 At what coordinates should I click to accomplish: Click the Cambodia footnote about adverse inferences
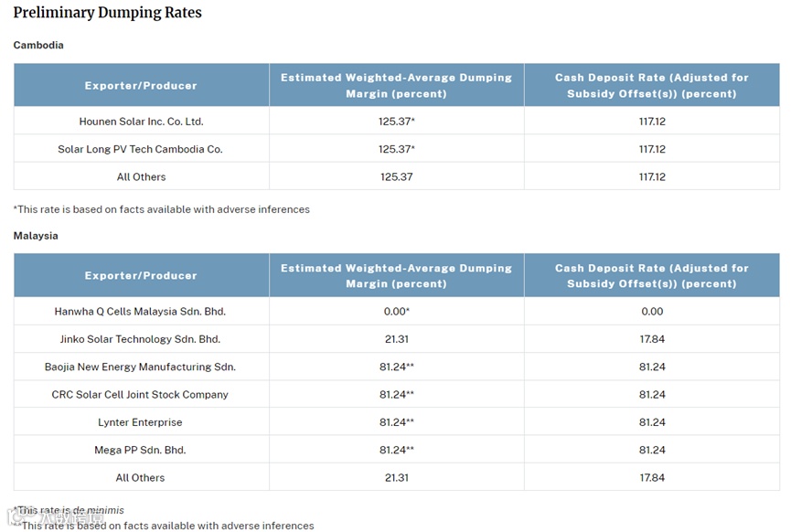(162, 209)
